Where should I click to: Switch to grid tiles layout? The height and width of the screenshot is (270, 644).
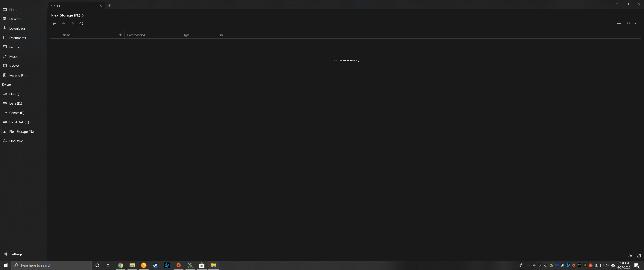tap(639, 256)
